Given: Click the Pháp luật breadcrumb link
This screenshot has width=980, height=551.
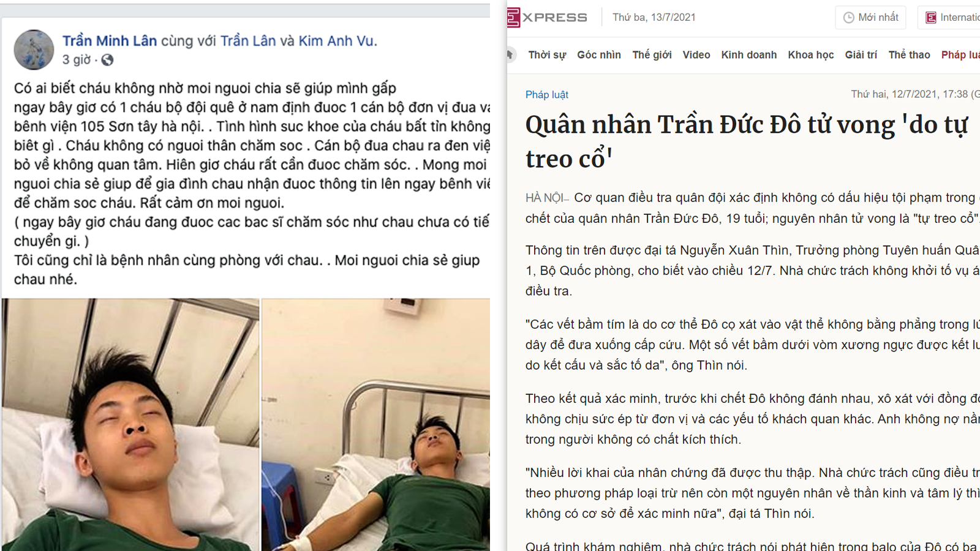Looking at the screenshot, I should (x=547, y=94).
